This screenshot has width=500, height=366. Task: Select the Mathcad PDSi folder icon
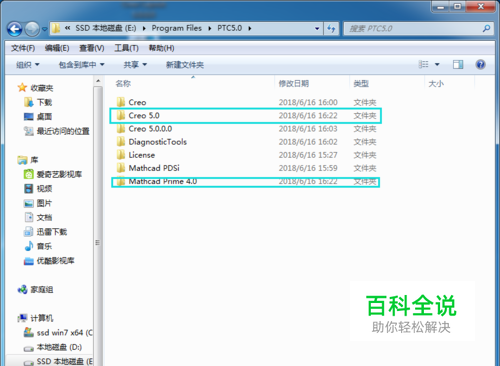pos(121,168)
